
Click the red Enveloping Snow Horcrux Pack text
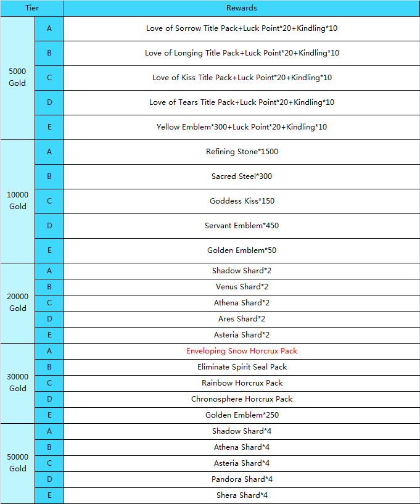click(242, 351)
